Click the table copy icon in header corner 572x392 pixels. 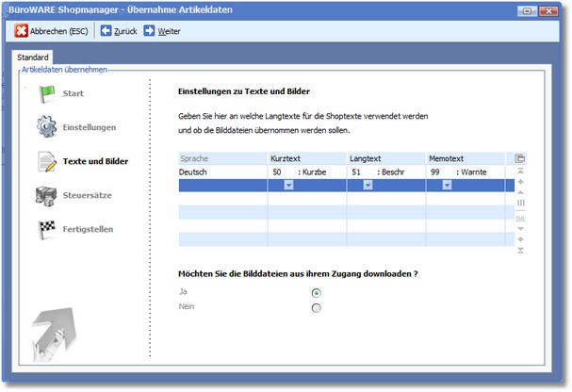519,159
